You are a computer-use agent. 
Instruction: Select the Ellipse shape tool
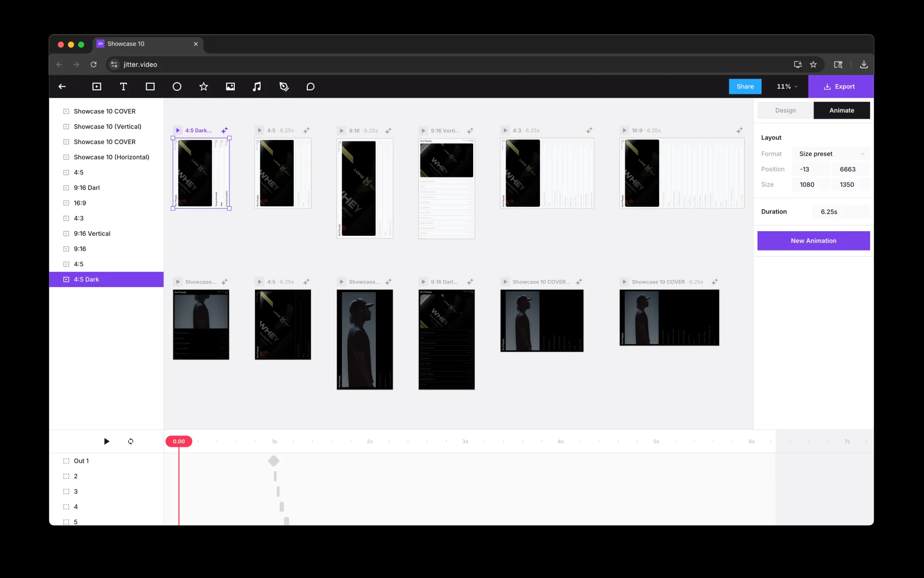177,87
